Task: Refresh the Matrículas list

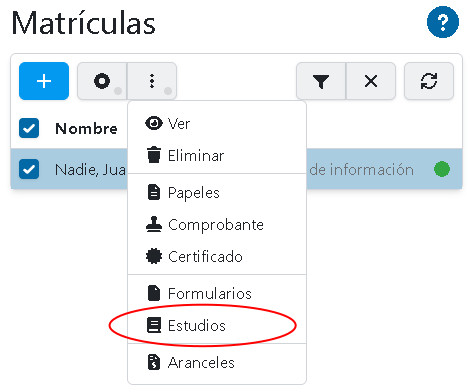Action: pyautogui.click(x=429, y=81)
